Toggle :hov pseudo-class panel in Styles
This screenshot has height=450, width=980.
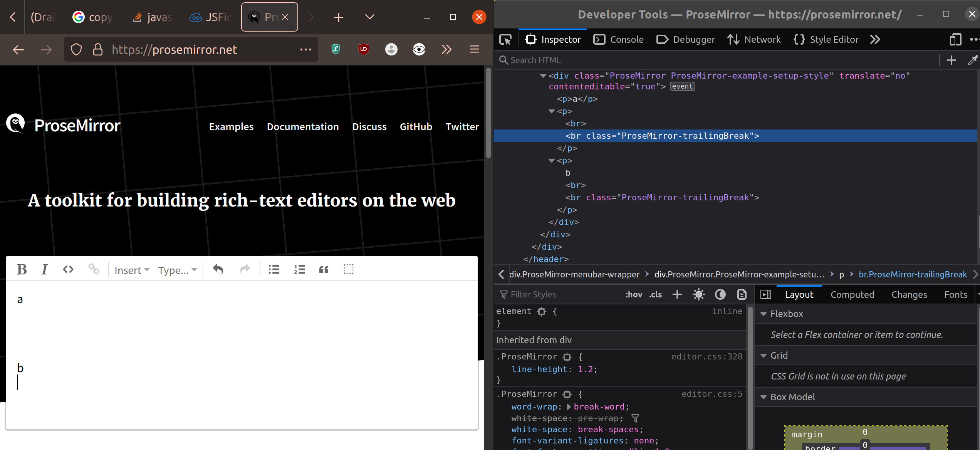pyautogui.click(x=633, y=294)
